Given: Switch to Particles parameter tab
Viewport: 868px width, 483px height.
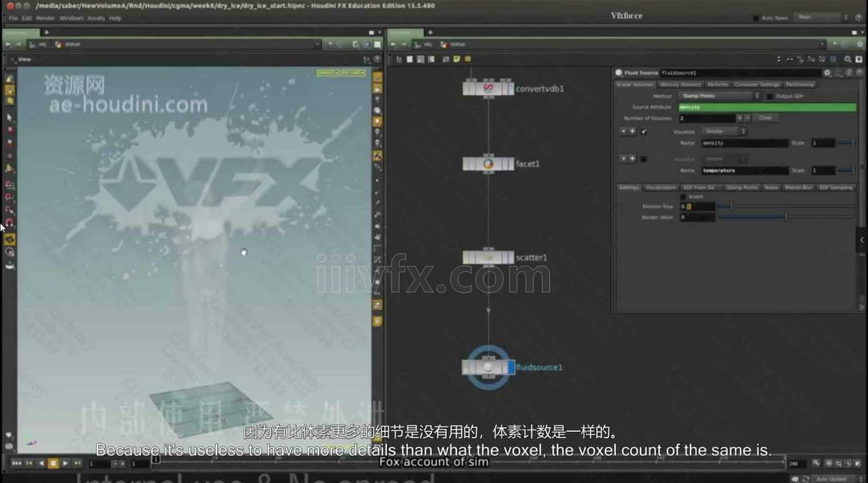Looking at the screenshot, I should coord(717,84).
